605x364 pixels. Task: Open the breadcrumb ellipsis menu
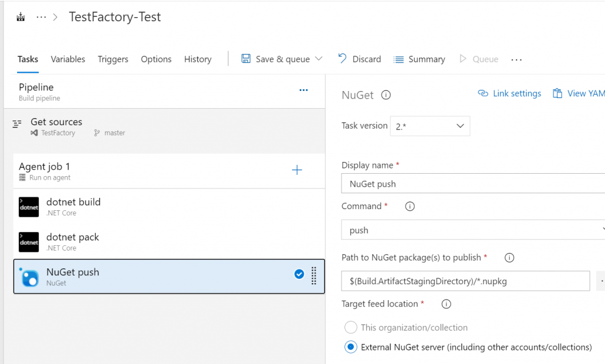[x=41, y=17]
